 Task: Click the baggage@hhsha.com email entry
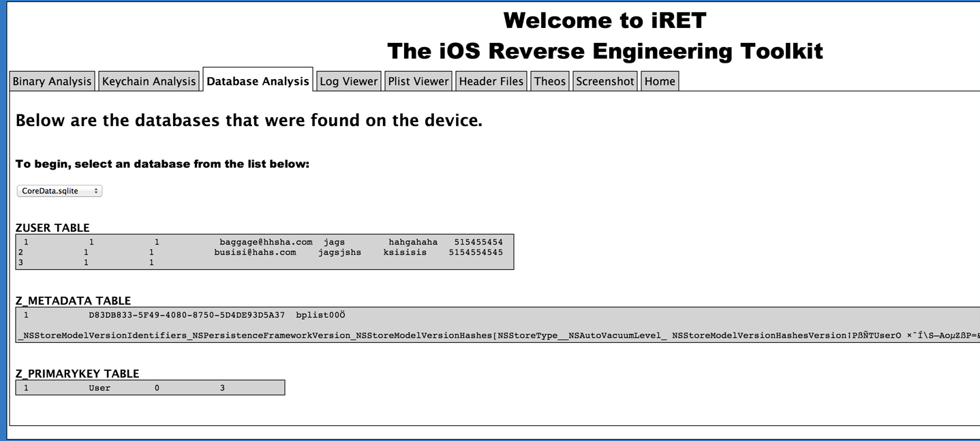click(266, 242)
